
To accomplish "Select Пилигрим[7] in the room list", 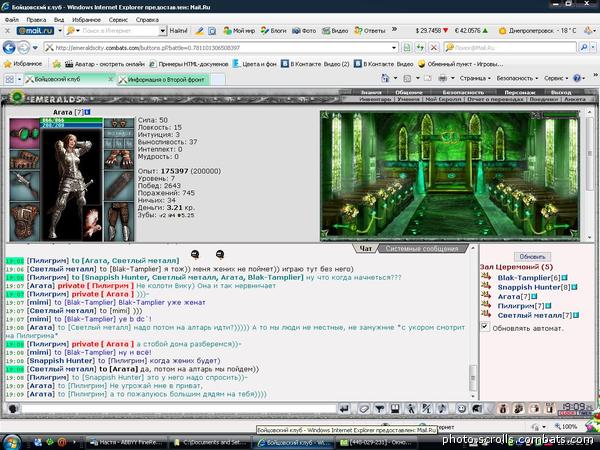I will pyautogui.click(x=520, y=306).
